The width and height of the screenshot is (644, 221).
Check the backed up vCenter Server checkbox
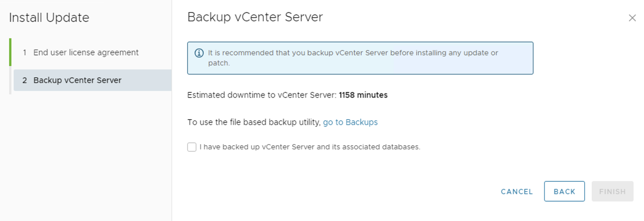tap(192, 147)
